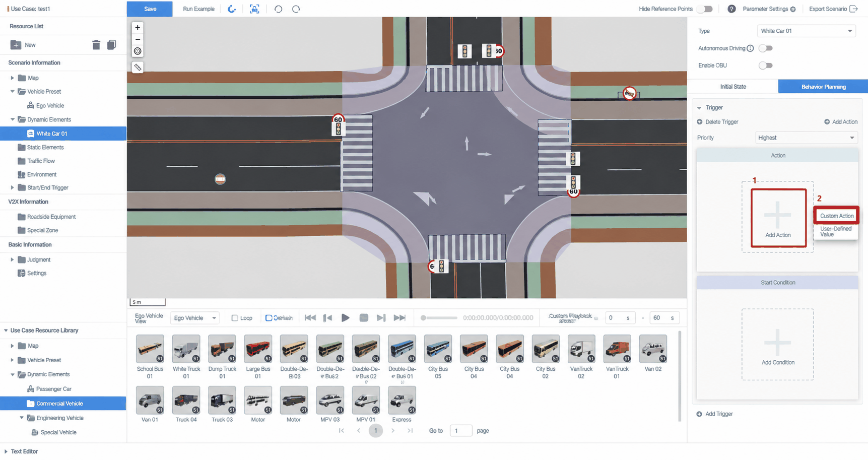Skip to end of playback
The height and width of the screenshot is (460, 868).
coord(399,318)
